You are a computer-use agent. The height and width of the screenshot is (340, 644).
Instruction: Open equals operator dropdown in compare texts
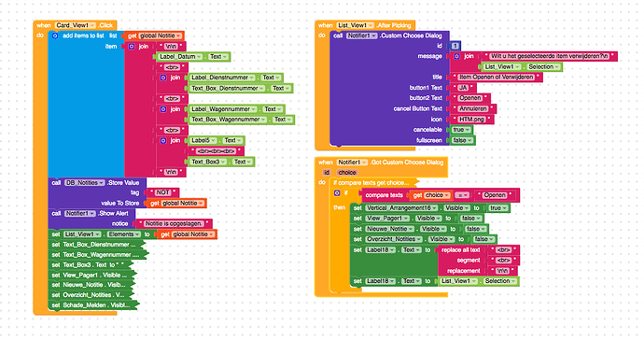coord(462,196)
